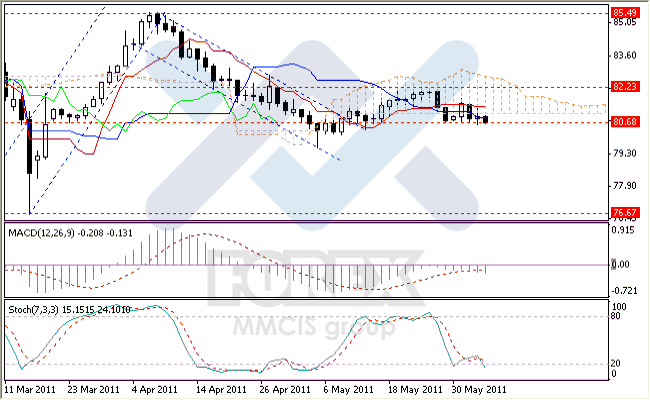The image size is (650, 400).
Task: Select the Stoch(7,3,3) indicator label
Action: pos(69,310)
